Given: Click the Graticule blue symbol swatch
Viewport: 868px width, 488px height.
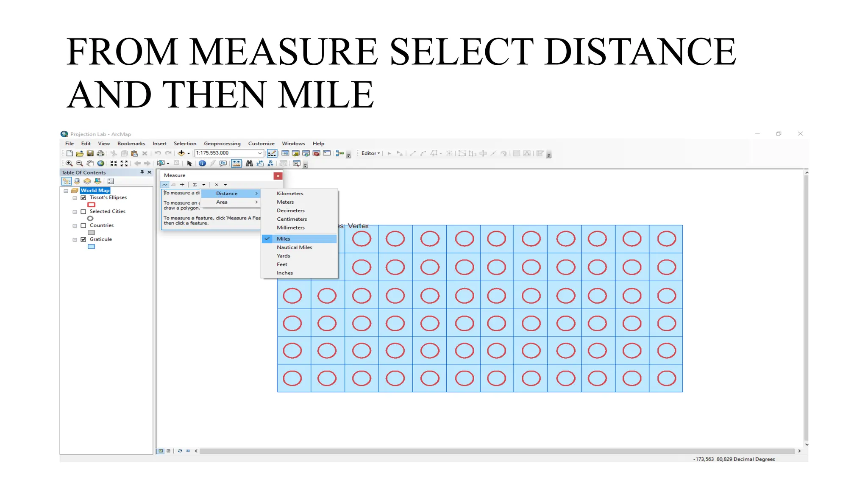Looking at the screenshot, I should coord(91,247).
